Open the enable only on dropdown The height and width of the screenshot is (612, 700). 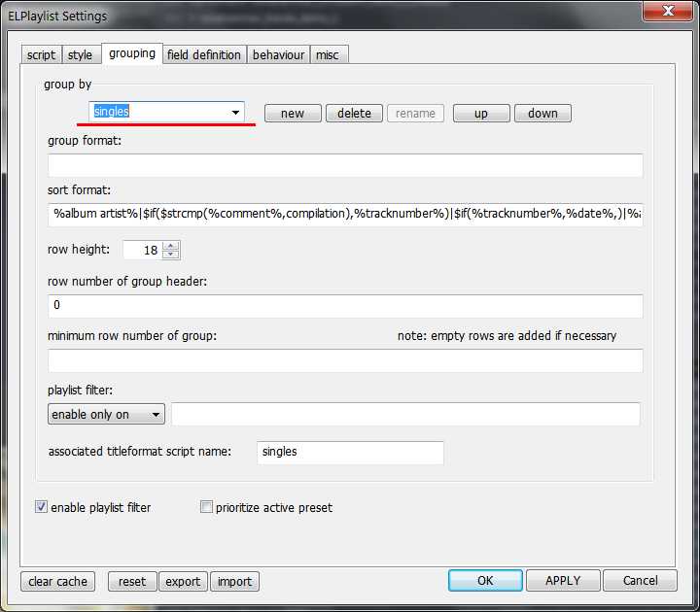coord(106,414)
